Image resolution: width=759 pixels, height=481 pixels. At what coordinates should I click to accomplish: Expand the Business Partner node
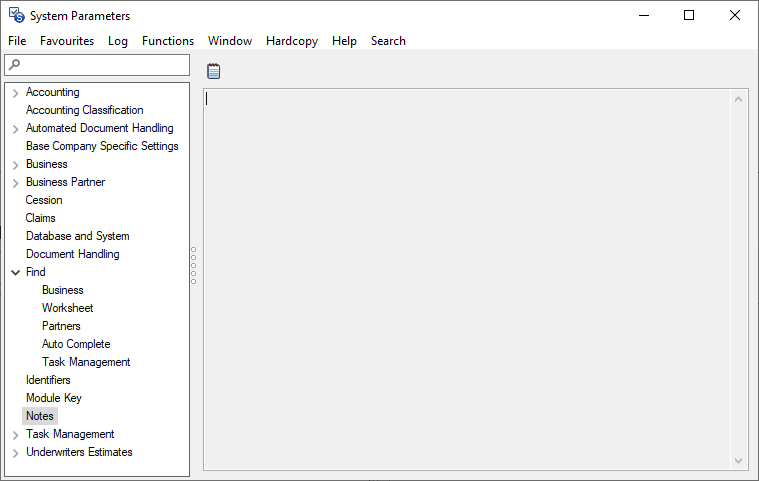coord(15,183)
